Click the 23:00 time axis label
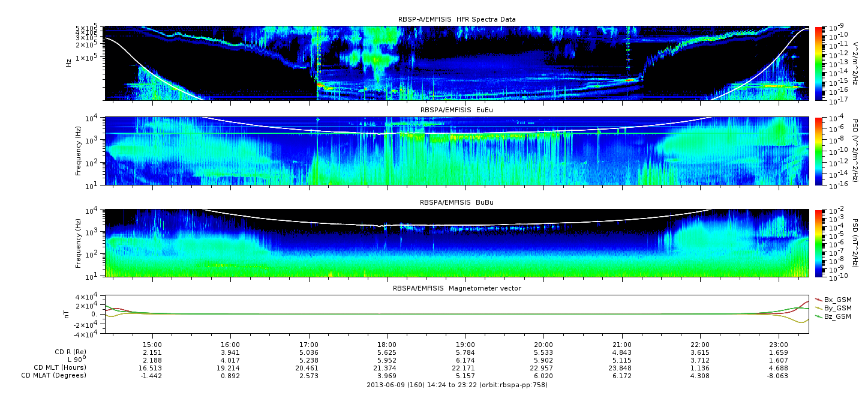Screen dimensions: 868x395 (x=778, y=345)
